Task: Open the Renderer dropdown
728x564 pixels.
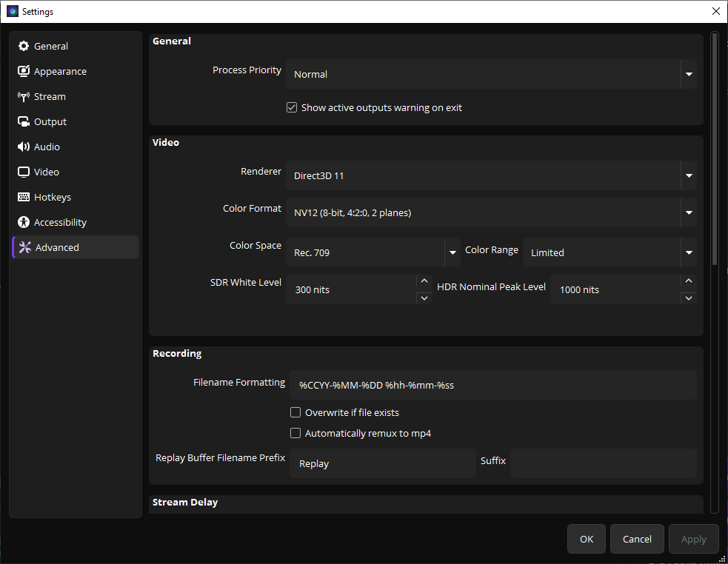Action: pyautogui.click(x=491, y=175)
